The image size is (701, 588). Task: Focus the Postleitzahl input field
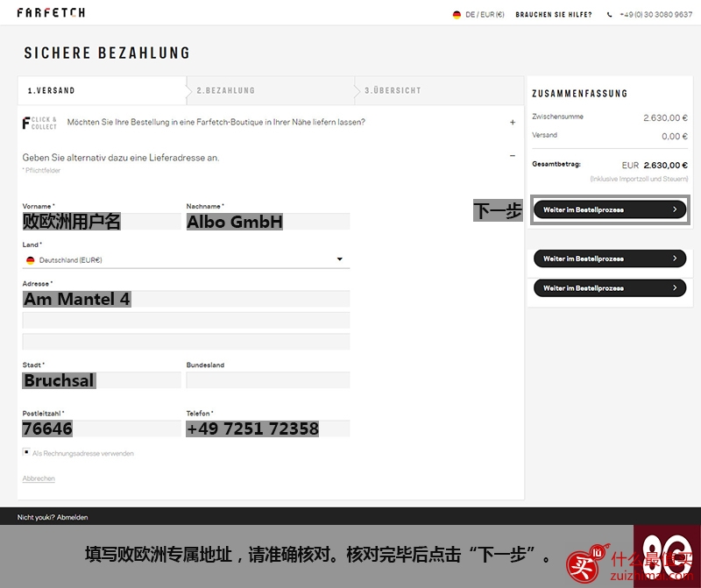[x=102, y=429]
